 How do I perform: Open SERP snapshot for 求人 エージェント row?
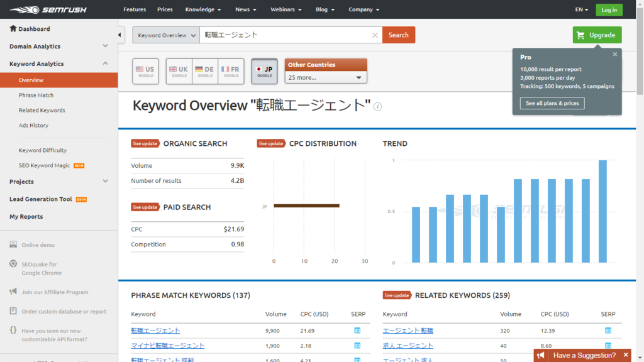tap(608, 346)
